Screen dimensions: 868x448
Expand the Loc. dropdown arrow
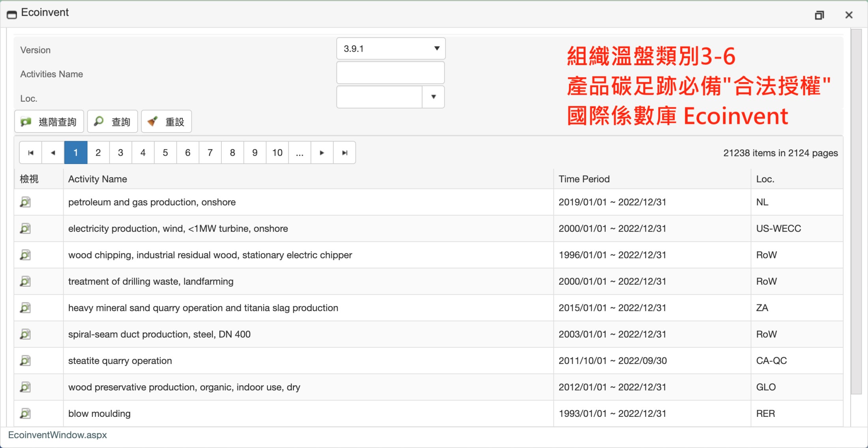coord(433,97)
